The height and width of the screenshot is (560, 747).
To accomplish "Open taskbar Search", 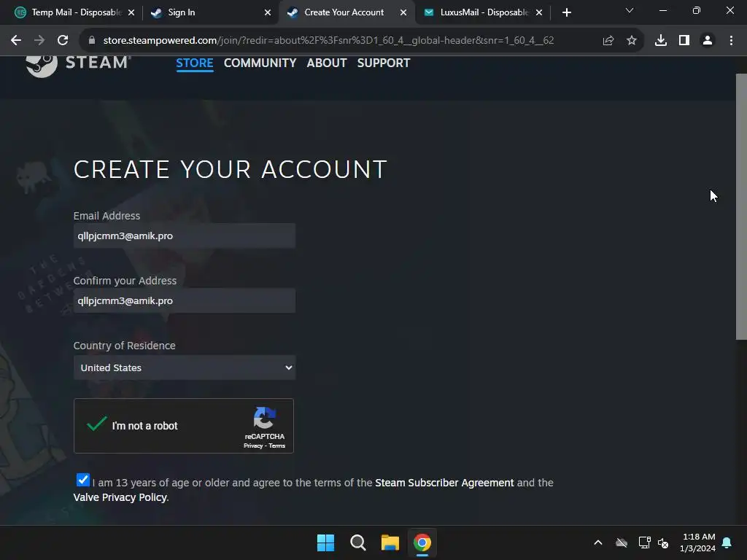I will pos(357,542).
